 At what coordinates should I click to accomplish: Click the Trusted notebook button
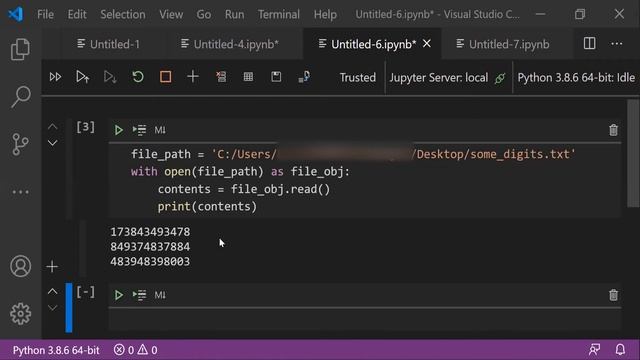358,78
